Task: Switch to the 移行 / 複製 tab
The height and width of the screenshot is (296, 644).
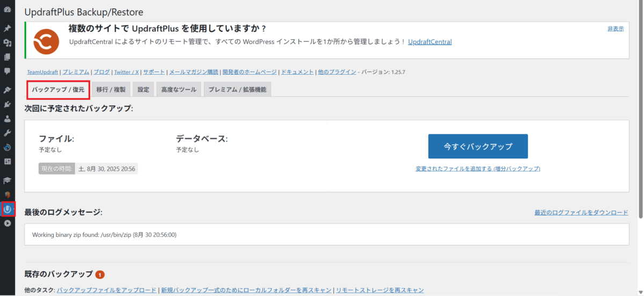Action: tap(111, 90)
